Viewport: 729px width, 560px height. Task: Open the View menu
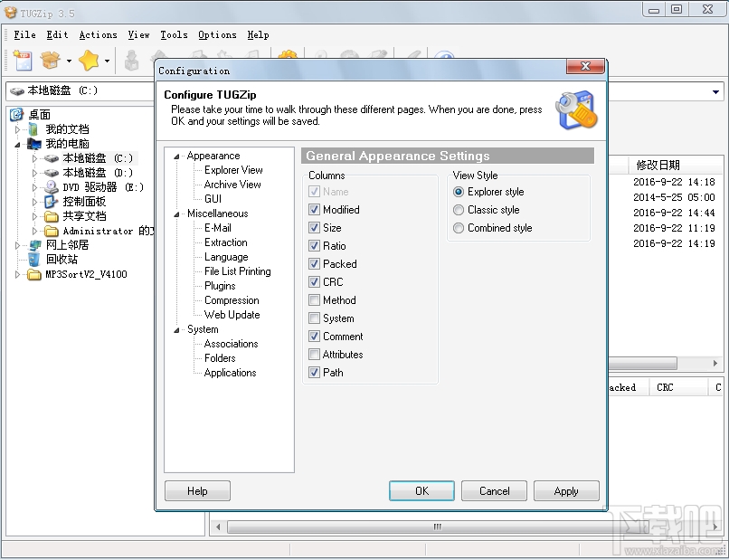pyautogui.click(x=138, y=35)
